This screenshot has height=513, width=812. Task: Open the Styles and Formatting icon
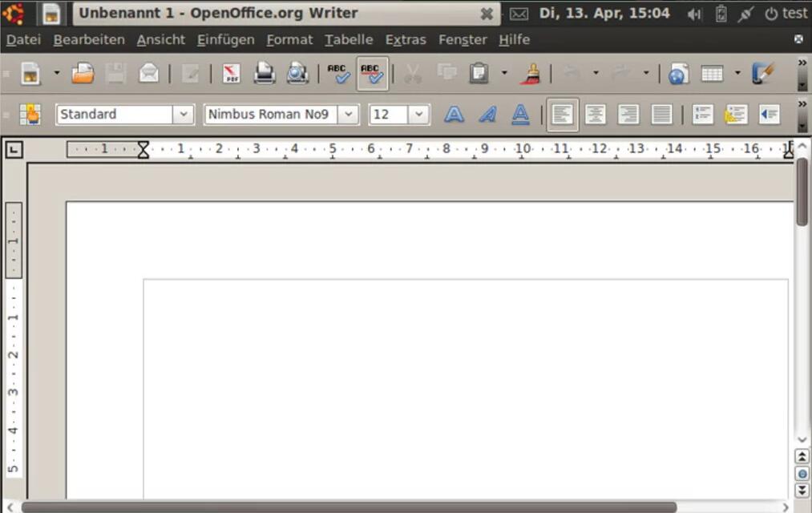31,115
